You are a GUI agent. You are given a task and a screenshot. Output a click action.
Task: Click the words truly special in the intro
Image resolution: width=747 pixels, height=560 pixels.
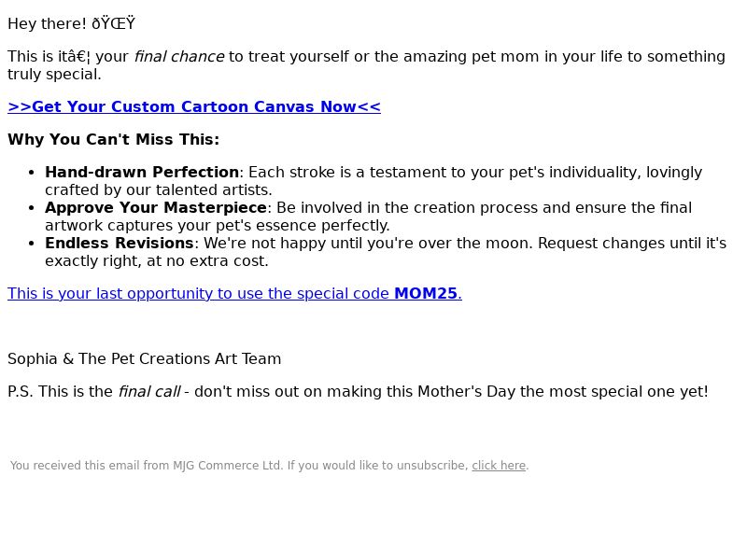[x=53, y=75]
